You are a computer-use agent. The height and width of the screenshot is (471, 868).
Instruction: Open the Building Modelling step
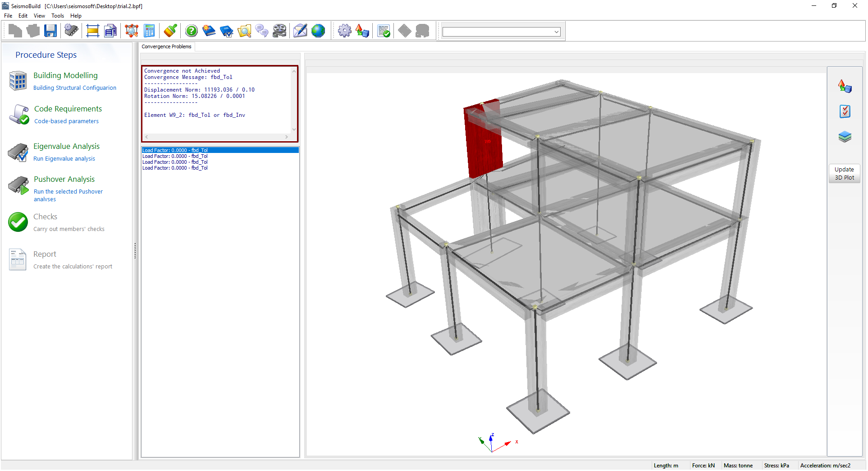tap(65, 76)
